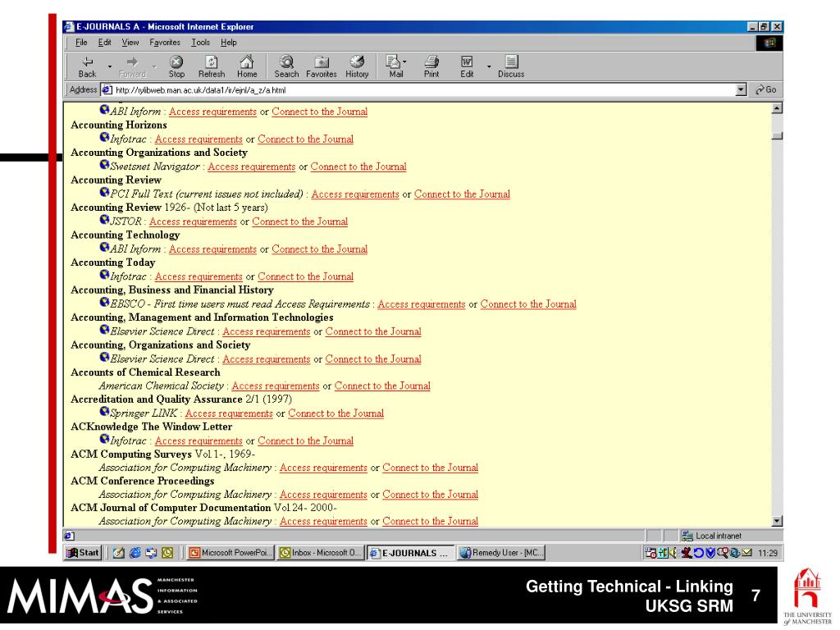Click page icon in the address bar
The height and width of the screenshot is (630, 840).
[x=107, y=90]
